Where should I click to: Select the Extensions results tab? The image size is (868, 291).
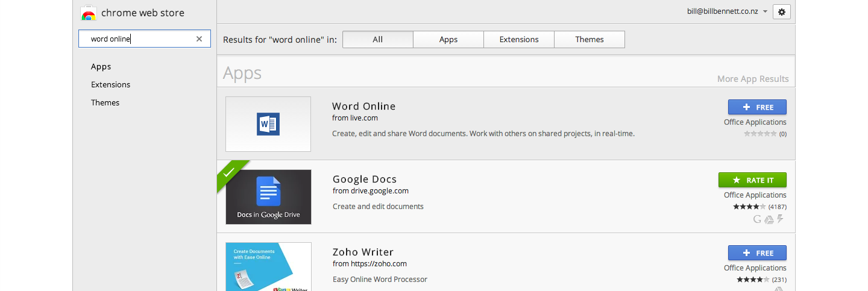(519, 39)
